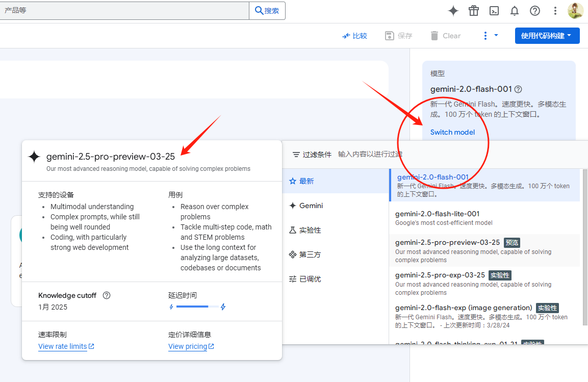588x382 pixels.
Task: Click the model list scrollbar
Action: click(585, 247)
